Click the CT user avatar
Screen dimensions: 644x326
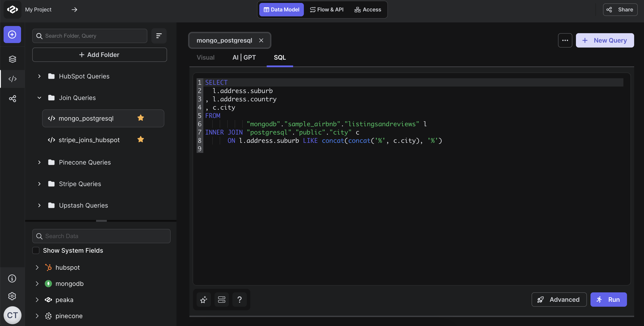point(12,315)
